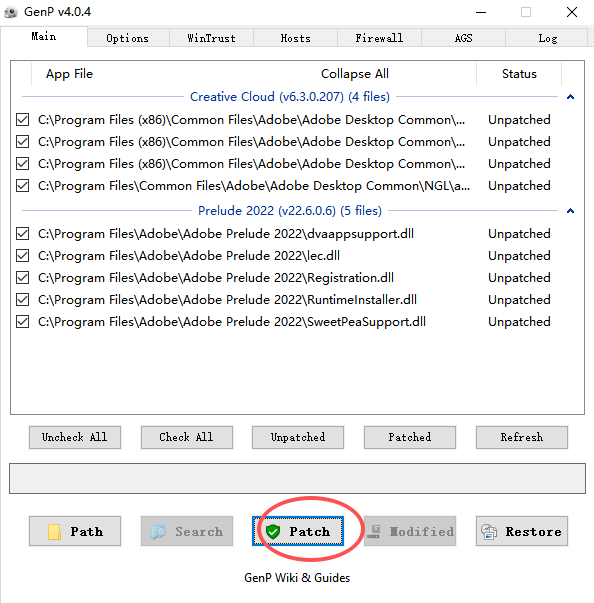This screenshot has height=603, width=594.
Task: Uncheck the SweetPeaSupport.dll checkbox
Action: click(x=23, y=321)
